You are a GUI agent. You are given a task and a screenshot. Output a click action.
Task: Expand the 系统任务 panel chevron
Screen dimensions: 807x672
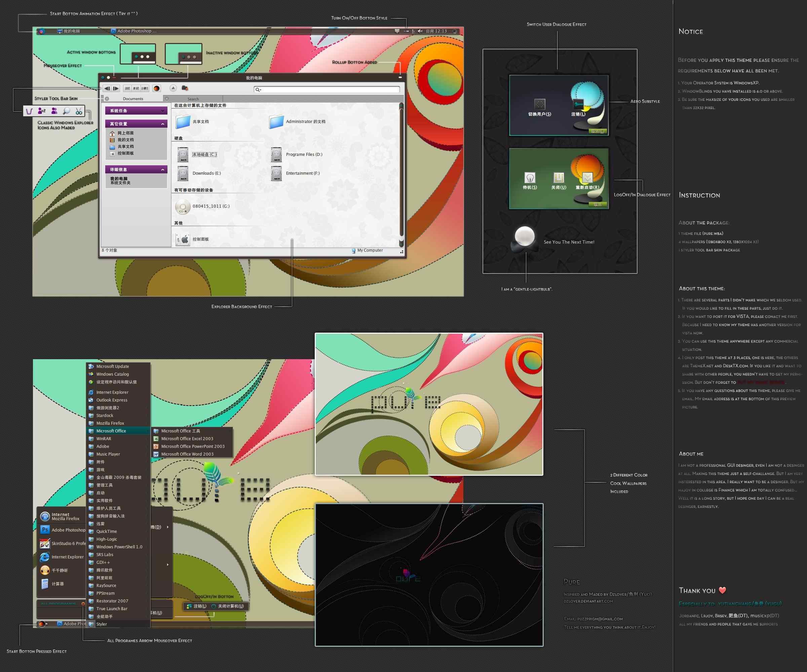click(162, 111)
